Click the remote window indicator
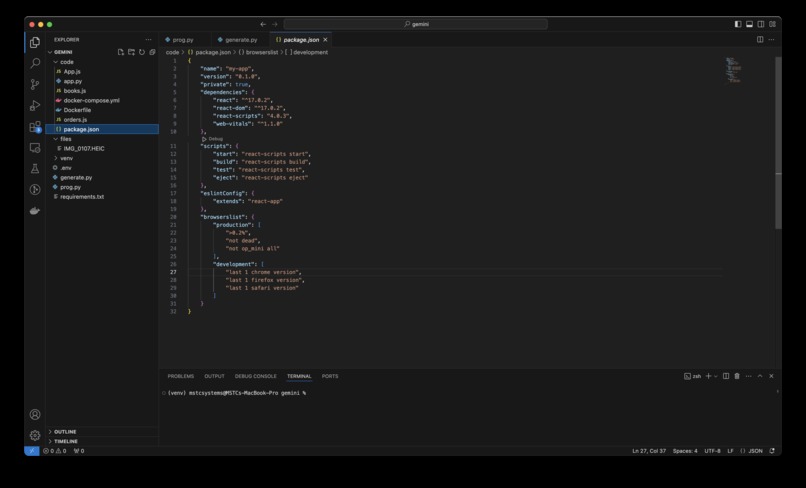 coord(32,451)
